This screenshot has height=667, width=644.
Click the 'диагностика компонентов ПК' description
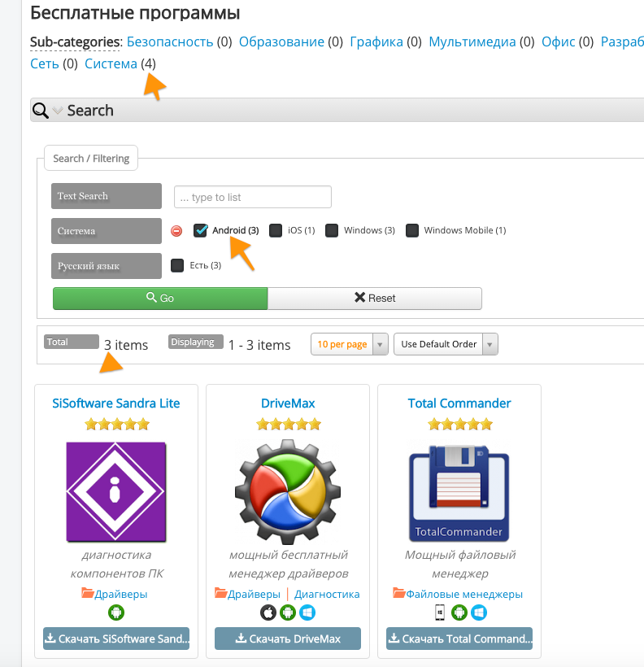click(116, 564)
